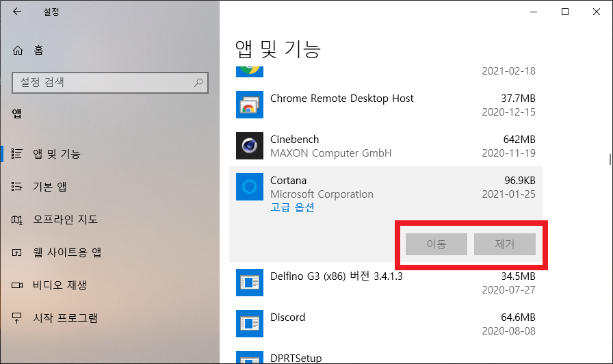Viewport: 613px width, 364px height.
Task: Click the magnifier search icon
Action: tap(198, 83)
